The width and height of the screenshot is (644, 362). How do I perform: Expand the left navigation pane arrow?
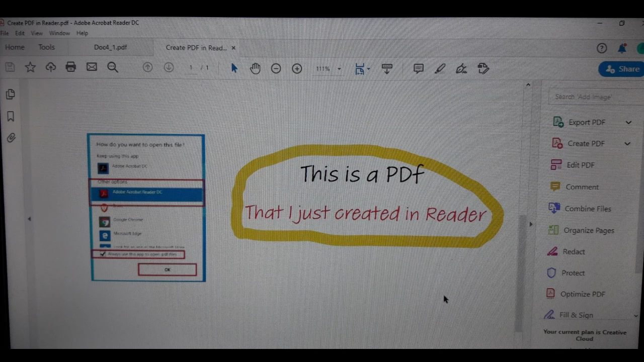(x=29, y=219)
